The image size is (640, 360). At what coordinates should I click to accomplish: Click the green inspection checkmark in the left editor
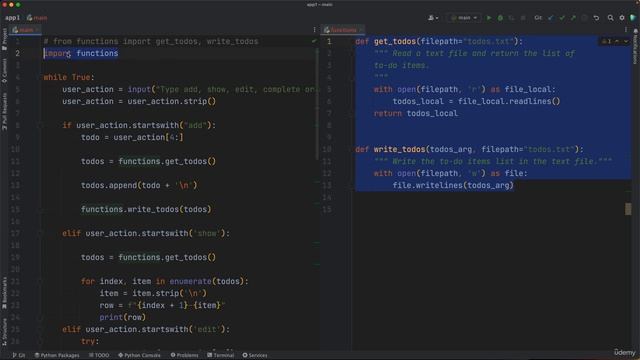[x=313, y=41]
